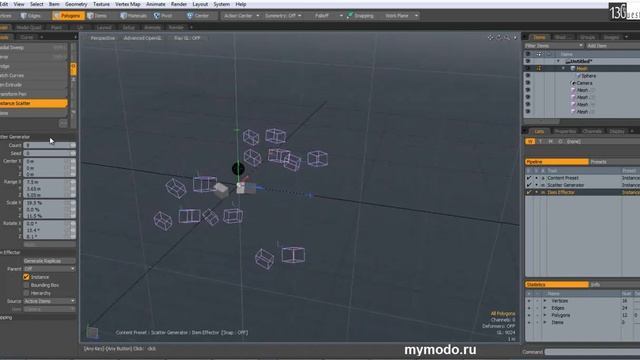Open Source dropdown set to Active Items
This screenshot has height=360, width=640.
49,301
